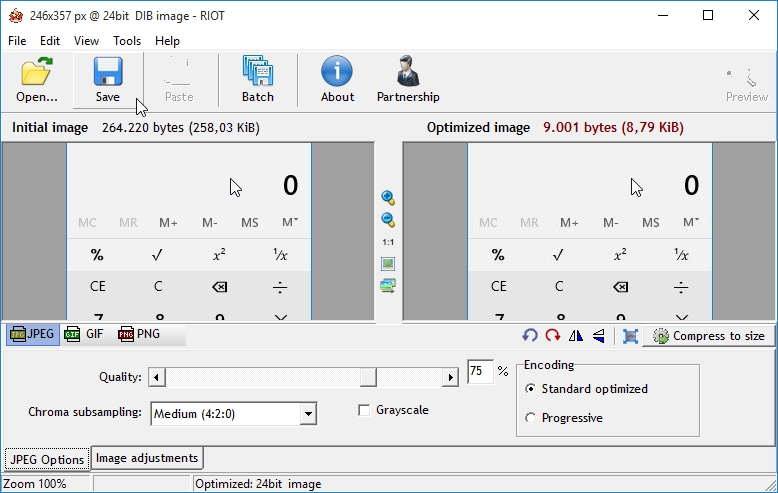Click the initial image preview pane
The image size is (778, 493).
coord(189,232)
